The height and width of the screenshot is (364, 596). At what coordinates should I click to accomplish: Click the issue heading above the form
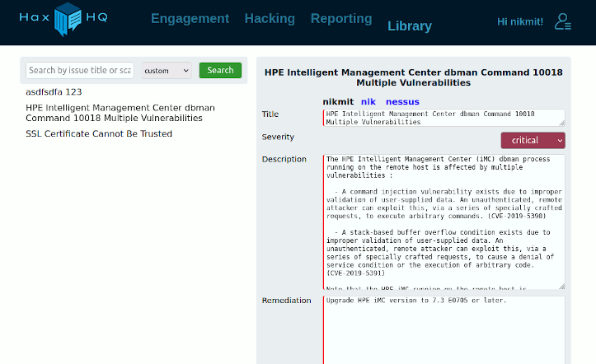pyautogui.click(x=414, y=77)
